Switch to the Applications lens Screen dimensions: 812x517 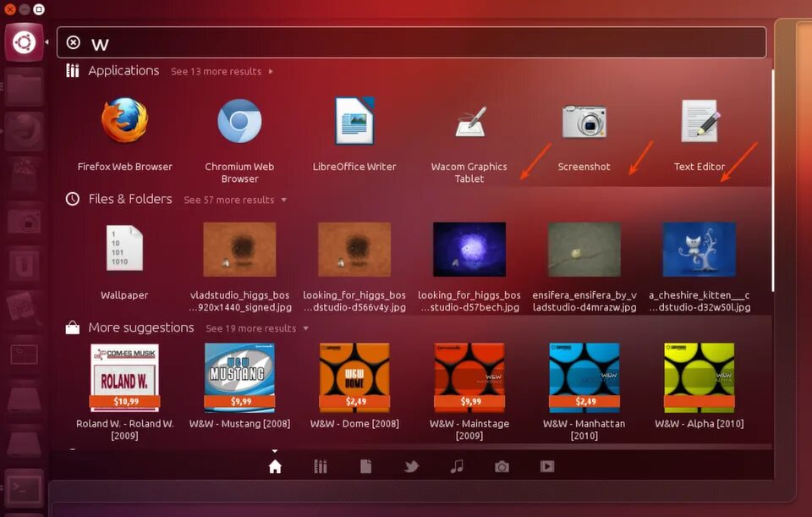[321, 467]
